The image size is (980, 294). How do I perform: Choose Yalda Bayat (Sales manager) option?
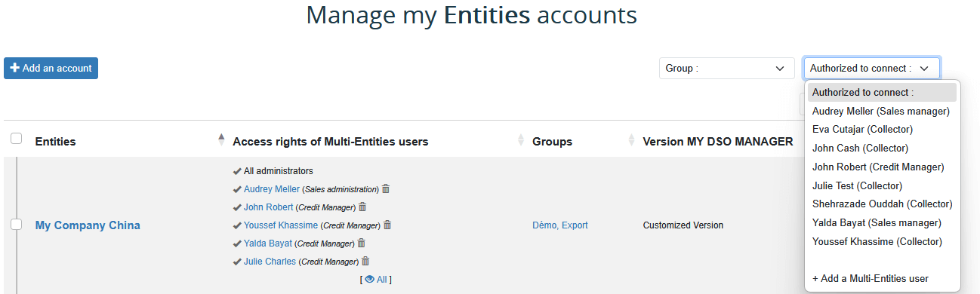(882, 222)
